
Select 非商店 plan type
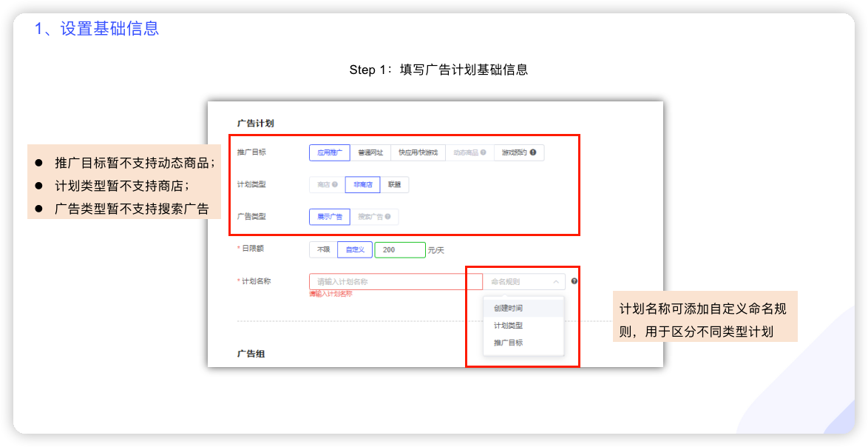coord(362,185)
